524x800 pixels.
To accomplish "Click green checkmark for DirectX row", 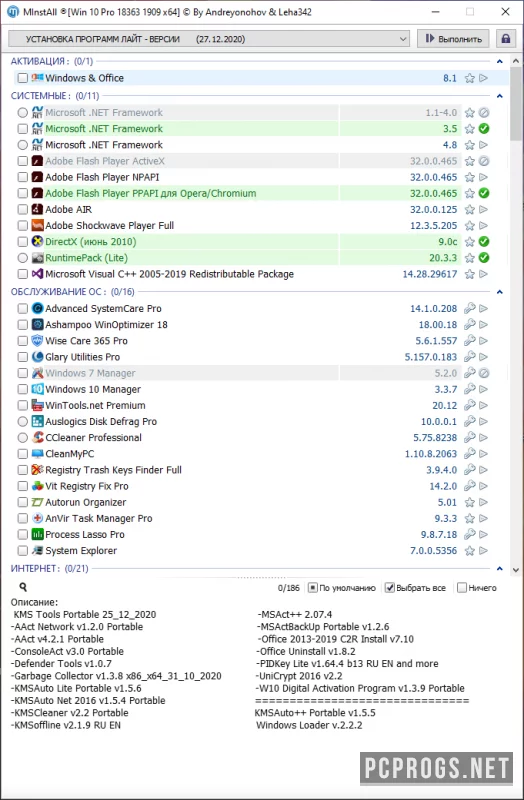I will [x=484, y=242].
